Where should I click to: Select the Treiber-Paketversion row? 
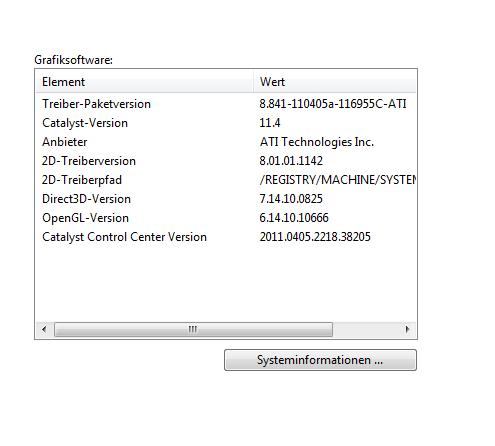226,104
